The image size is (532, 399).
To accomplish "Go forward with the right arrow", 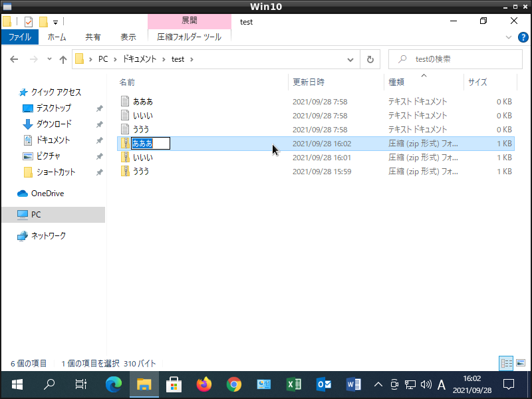I will (x=34, y=59).
